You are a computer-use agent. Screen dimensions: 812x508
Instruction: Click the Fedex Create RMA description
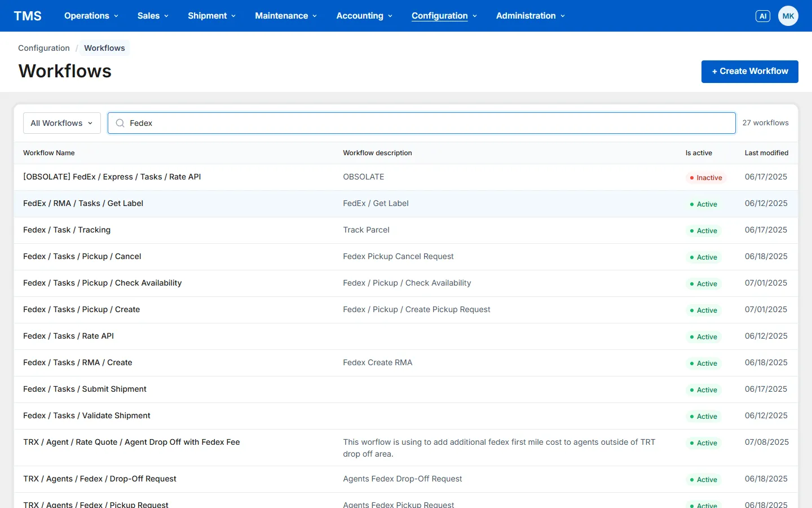(x=377, y=362)
